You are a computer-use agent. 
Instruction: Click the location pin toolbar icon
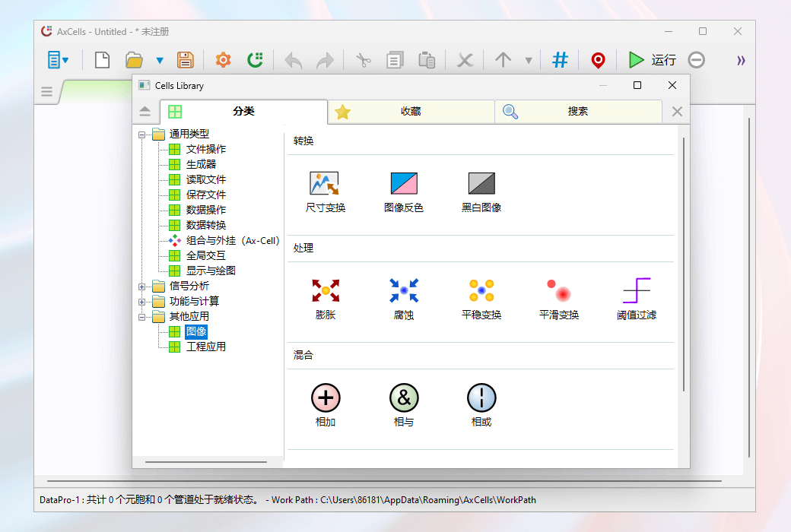point(599,59)
